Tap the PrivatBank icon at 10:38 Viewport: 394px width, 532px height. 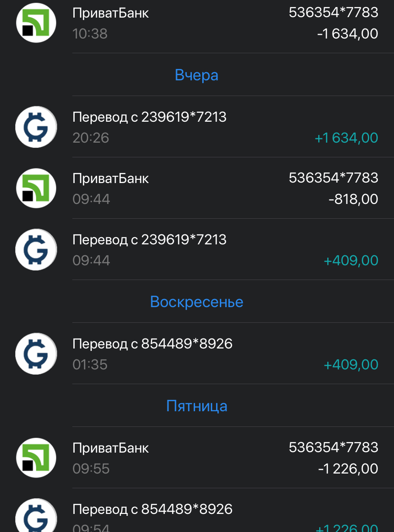(x=36, y=22)
